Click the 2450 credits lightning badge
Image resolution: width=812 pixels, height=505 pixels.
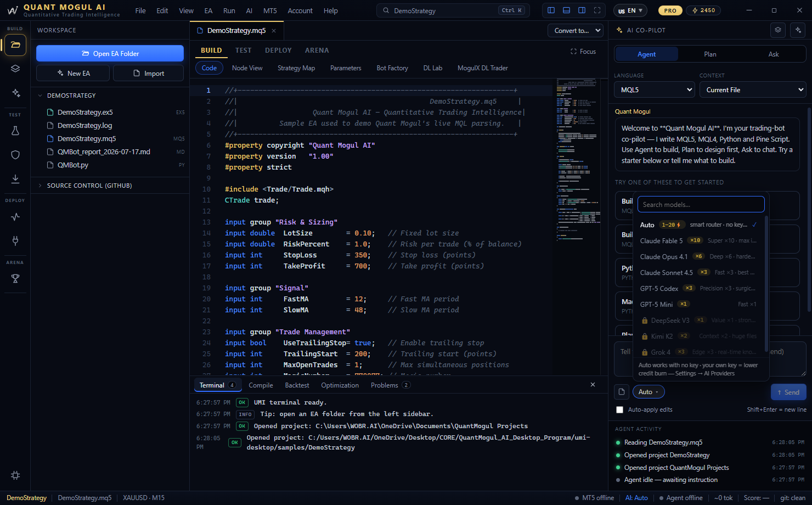pos(704,10)
